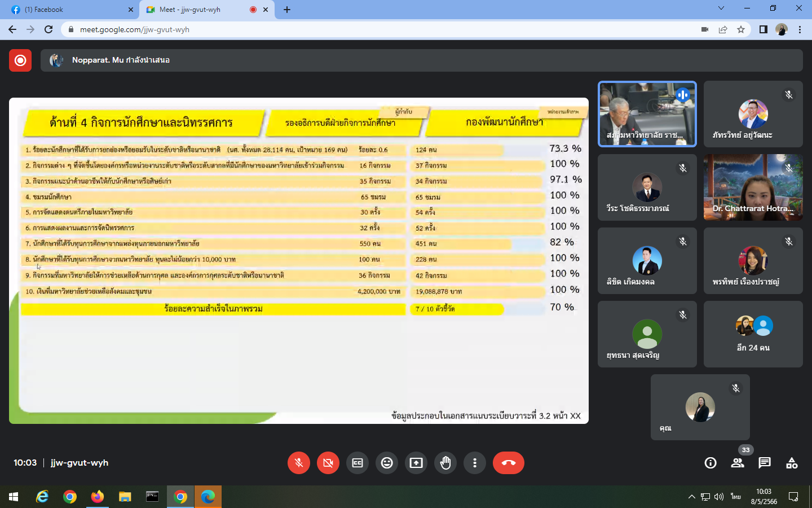Select the tile showing 24 more participants
812x508 pixels.
(753, 334)
